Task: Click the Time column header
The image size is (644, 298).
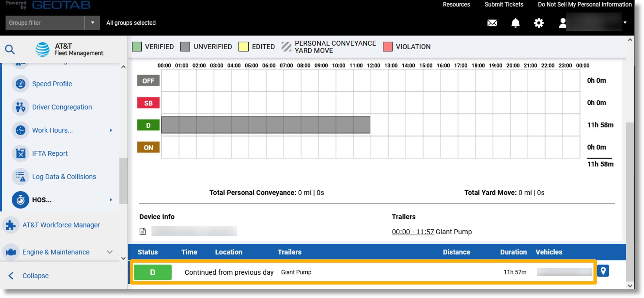Action: [189, 252]
